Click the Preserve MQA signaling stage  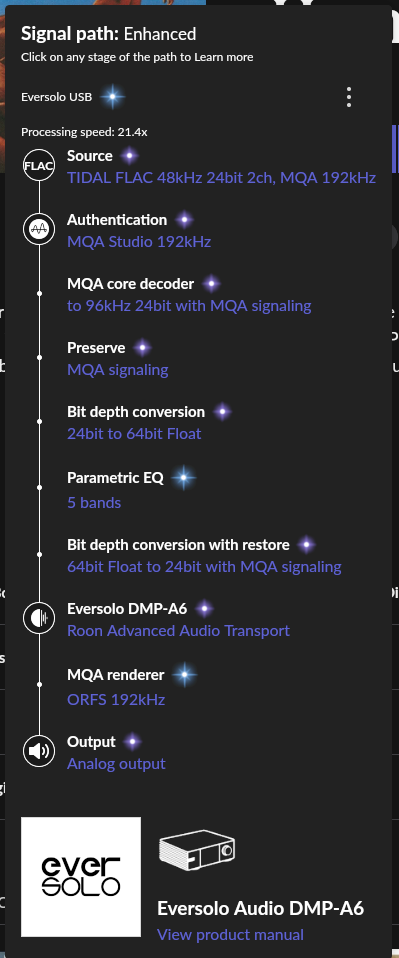pyautogui.click(x=118, y=370)
